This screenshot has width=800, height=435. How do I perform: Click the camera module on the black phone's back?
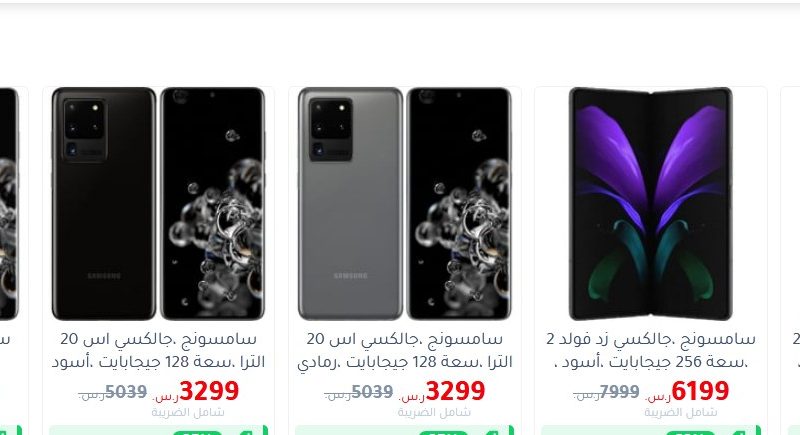tap(85, 130)
